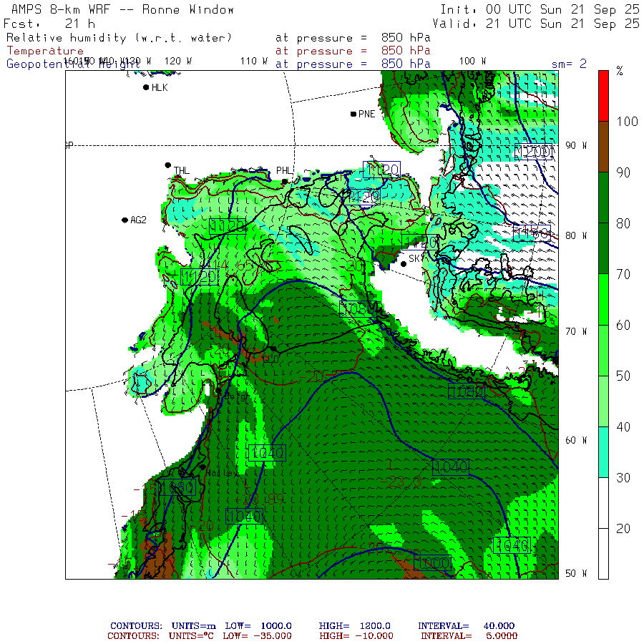The image size is (644, 644).
Task: Click the red Temperature legend text
Action: [x=45, y=51]
